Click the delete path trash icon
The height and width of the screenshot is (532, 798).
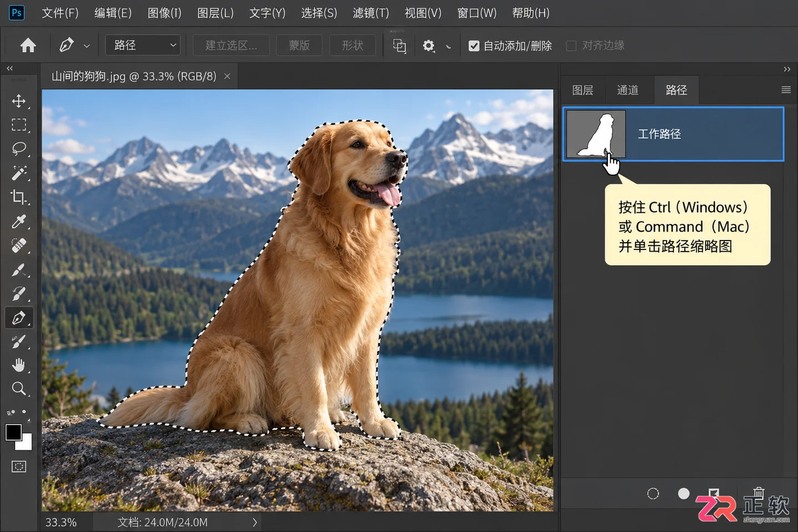click(x=759, y=492)
